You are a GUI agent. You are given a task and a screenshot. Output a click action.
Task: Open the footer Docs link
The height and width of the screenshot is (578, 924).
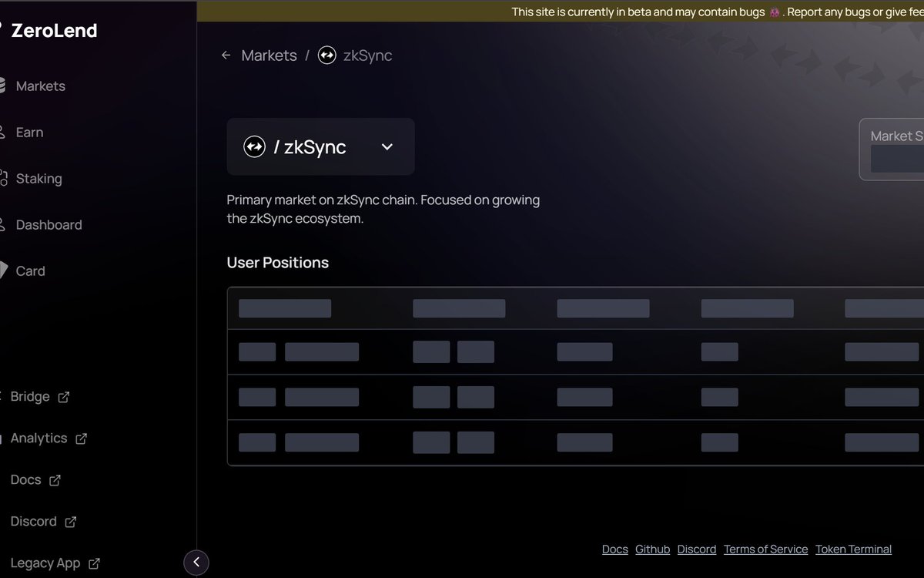(x=615, y=549)
